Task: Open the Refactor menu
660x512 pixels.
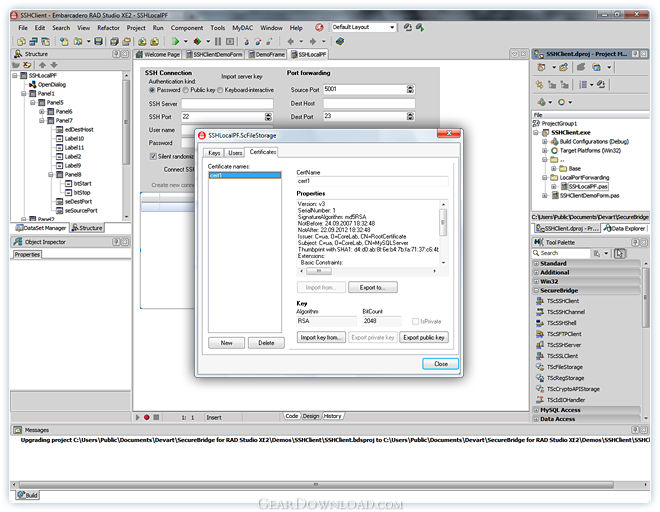Action: click(107, 28)
